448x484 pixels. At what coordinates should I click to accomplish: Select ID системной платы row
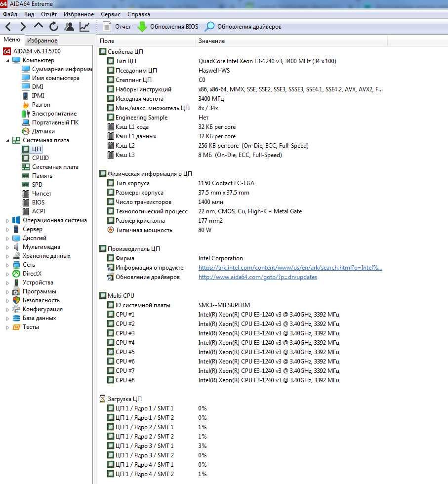point(178,305)
